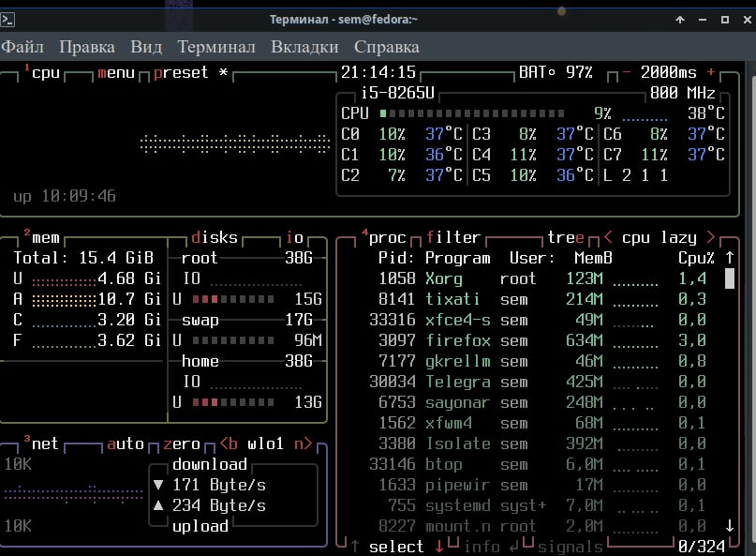
Task: Click the process list scrollbar thumb
Action: coord(730,278)
